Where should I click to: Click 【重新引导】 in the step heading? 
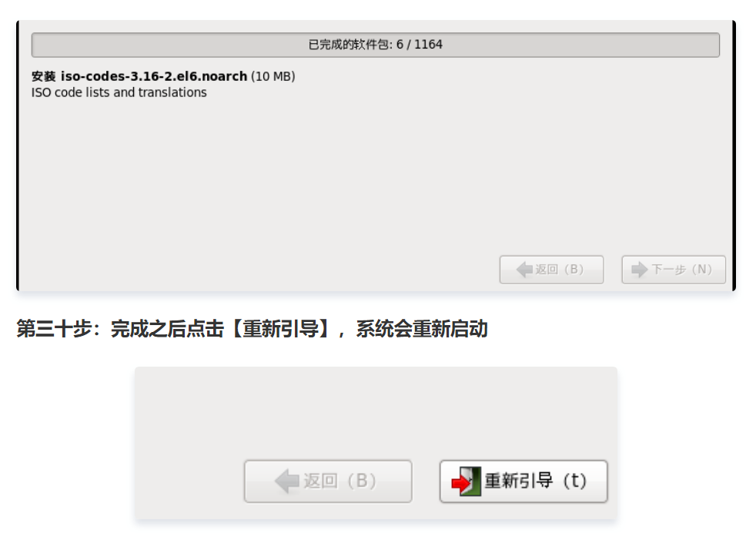(x=280, y=329)
